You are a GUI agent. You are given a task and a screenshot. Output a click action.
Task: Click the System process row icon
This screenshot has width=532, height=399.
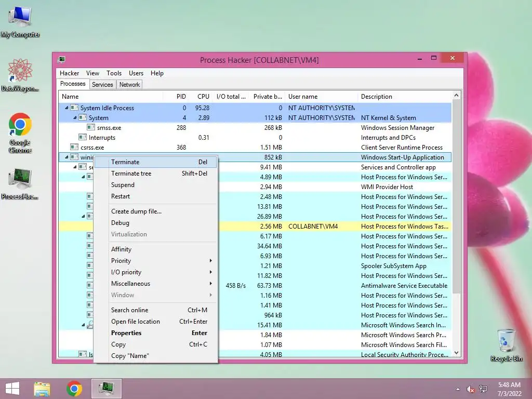click(x=83, y=117)
